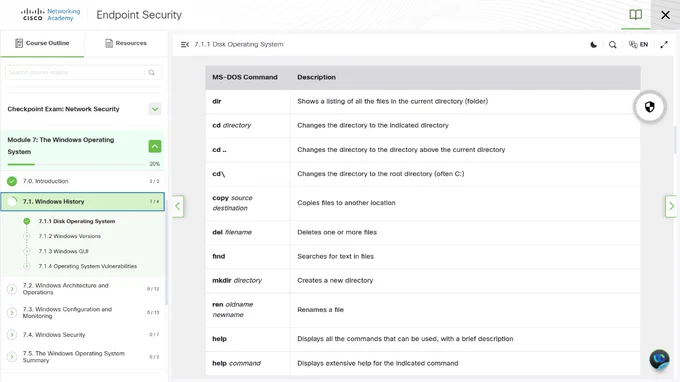Screen dimensions: 680x382
Task: Expand Checkpoint Exam: Network Security
Action: coord(155,109)
